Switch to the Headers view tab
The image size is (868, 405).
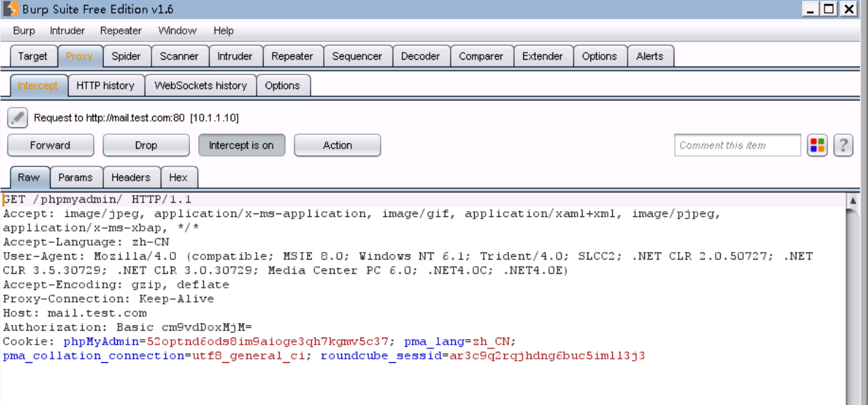click(x=131, y=178)
